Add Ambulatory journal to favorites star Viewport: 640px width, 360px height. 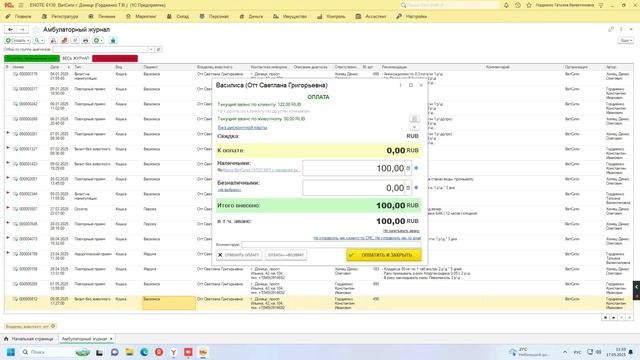click(36, 29)
